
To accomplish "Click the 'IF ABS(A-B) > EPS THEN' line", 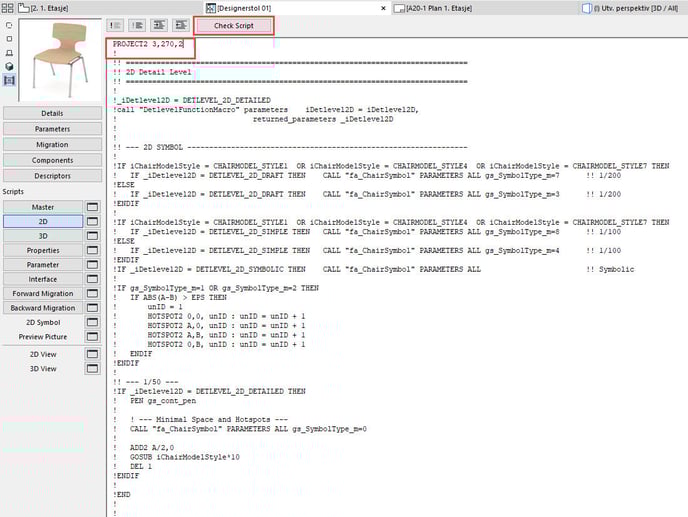I will 178,297.
